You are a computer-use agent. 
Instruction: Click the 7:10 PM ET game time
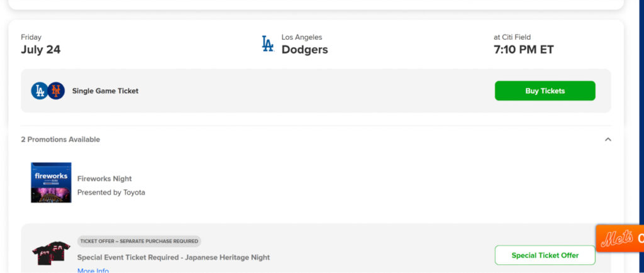pos(524,50)
